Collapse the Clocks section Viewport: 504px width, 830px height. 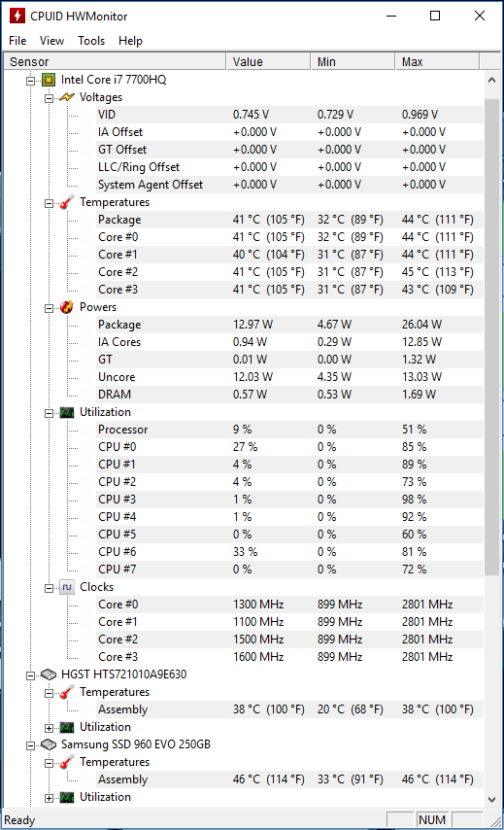(x=50, y=588)
